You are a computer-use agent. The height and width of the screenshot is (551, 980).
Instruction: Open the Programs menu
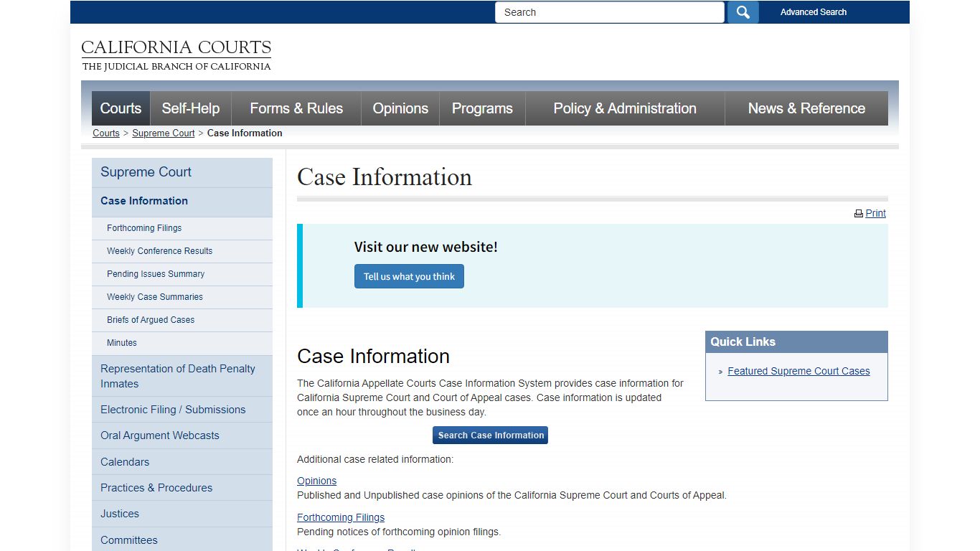[482, 108]
